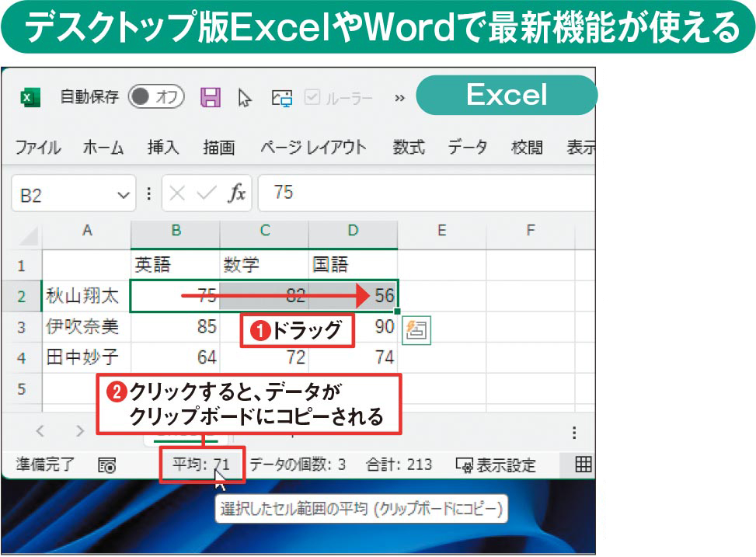
Task: Open the ページ レイアウト ribbon tab
Action: (x=313, y=147)
